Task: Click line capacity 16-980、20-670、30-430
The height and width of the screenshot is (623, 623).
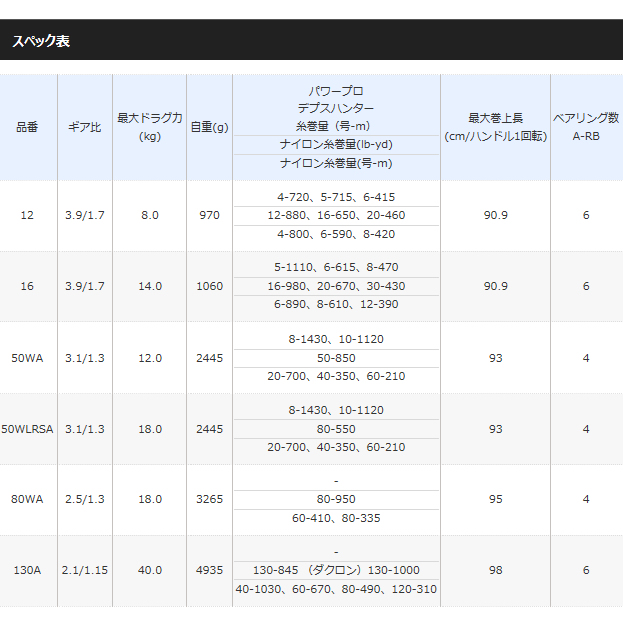Action: 336,286
